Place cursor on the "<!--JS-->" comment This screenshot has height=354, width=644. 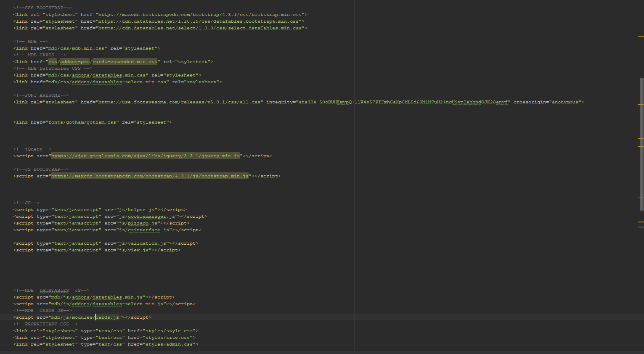pos(26,203)
